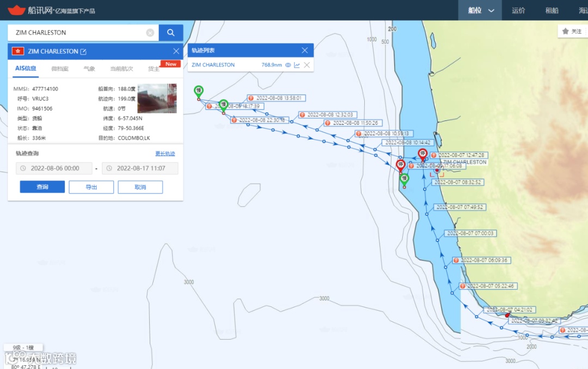Open the ship photo thumbnail
The image size is (588, 369).
(157, 98)
